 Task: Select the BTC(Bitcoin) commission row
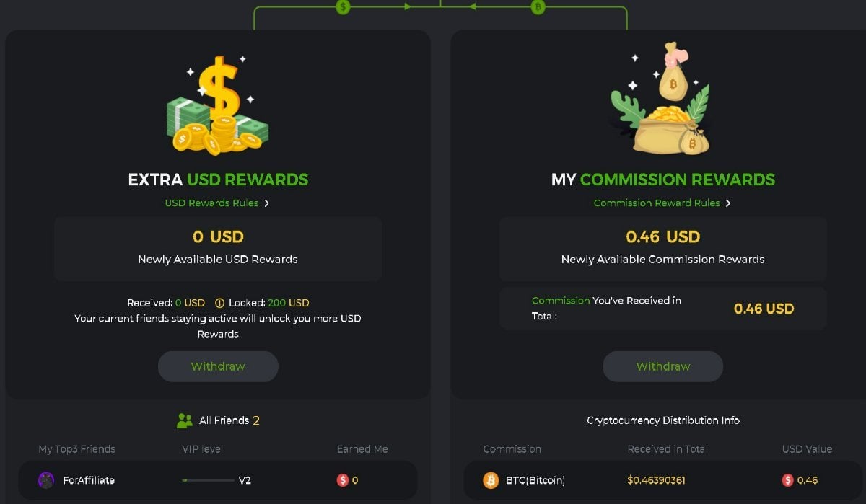pos(663,480)
